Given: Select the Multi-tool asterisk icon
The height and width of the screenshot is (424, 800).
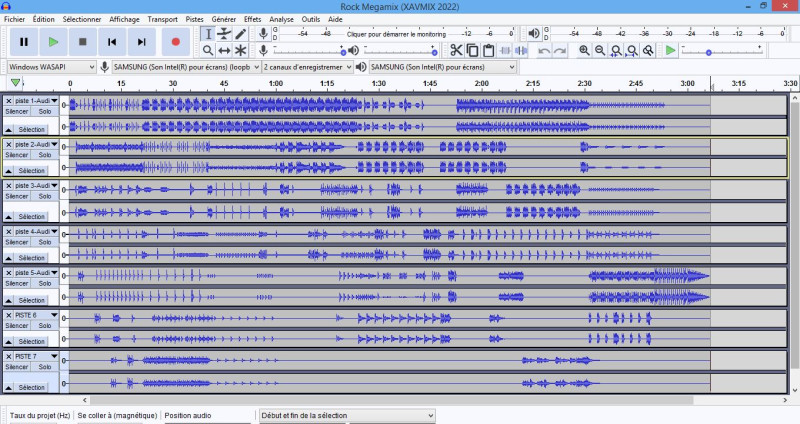Looking at the screenshot, I should (241, 50).
